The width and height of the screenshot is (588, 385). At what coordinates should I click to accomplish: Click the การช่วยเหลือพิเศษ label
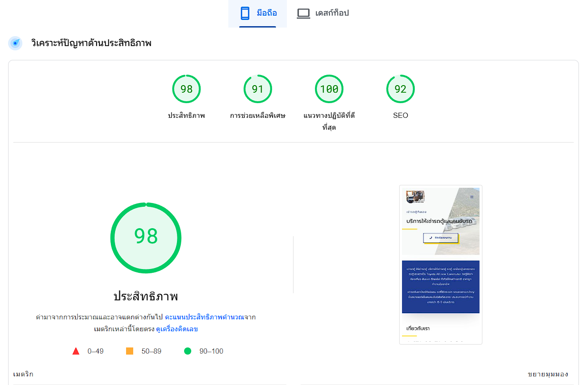258,115
